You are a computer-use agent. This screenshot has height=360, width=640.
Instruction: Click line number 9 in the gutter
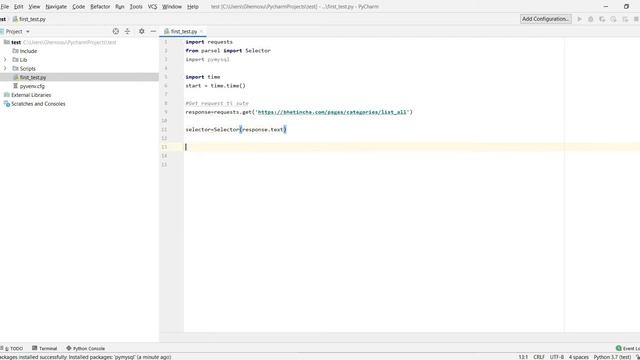(166, 112)
